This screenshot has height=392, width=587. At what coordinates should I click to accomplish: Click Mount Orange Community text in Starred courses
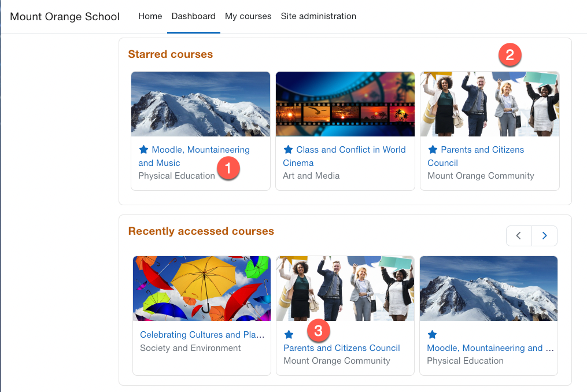click(481, 176)
